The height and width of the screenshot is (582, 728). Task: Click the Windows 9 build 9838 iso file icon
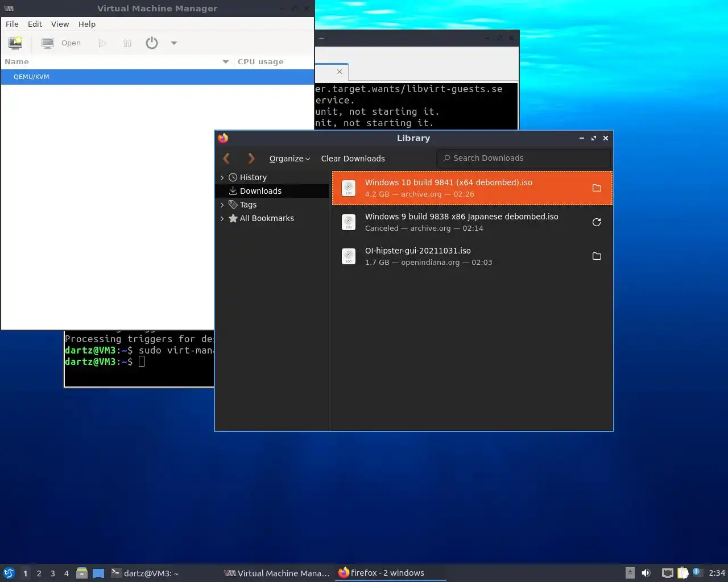pos(349,222)
